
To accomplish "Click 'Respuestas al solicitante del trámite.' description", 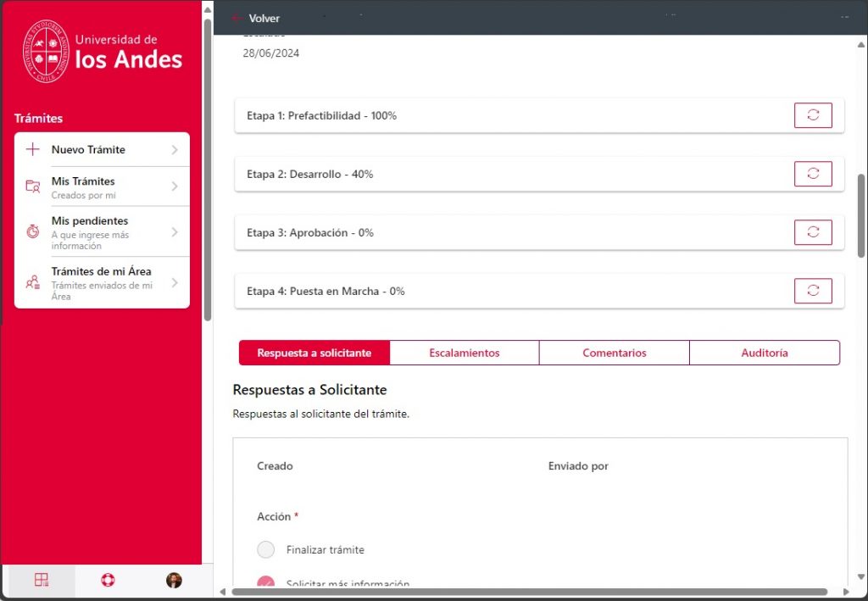I will tap(321, 414).
